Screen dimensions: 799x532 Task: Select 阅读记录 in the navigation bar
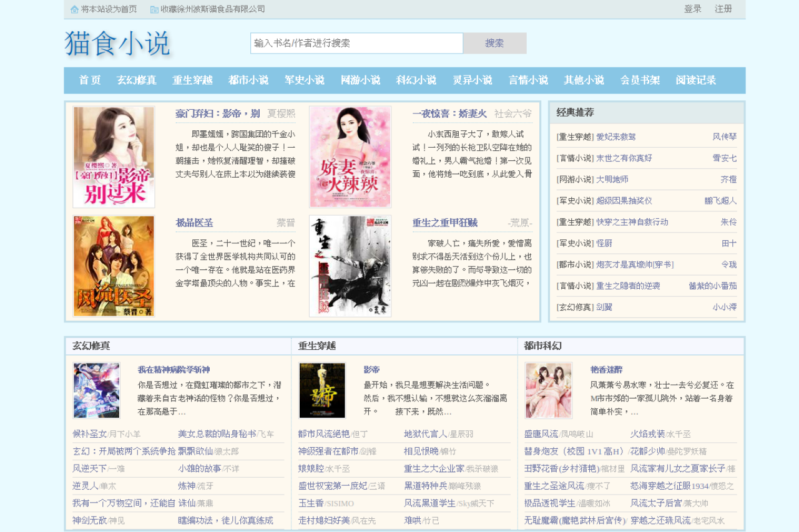pyautogui.click(x=695, y=80)
